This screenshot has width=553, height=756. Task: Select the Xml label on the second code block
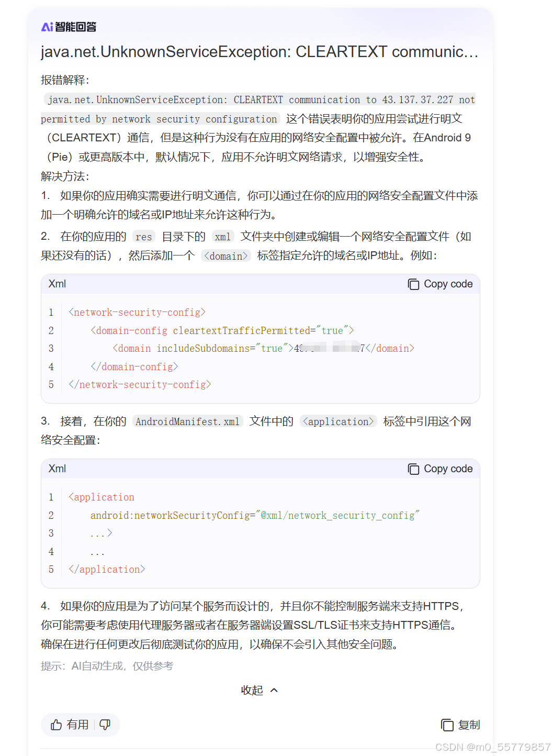[x=57, y=469]
